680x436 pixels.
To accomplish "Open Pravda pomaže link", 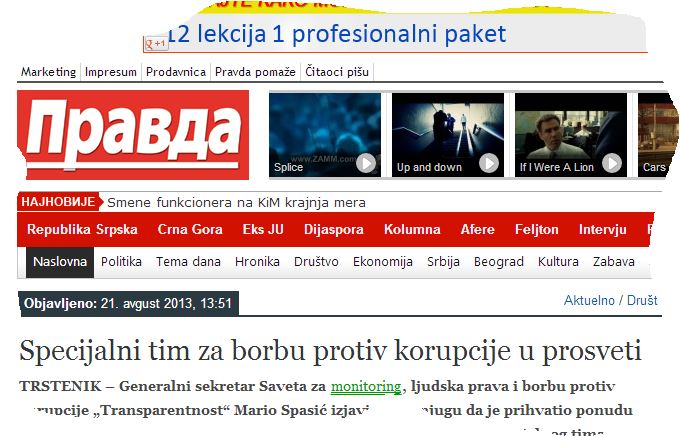I will click(x=255, y=72).
